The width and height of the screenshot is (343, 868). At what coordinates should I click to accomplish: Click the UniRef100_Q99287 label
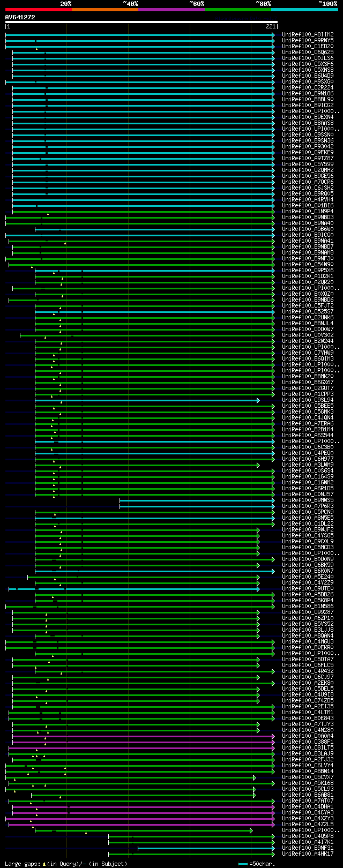(308, 612)
